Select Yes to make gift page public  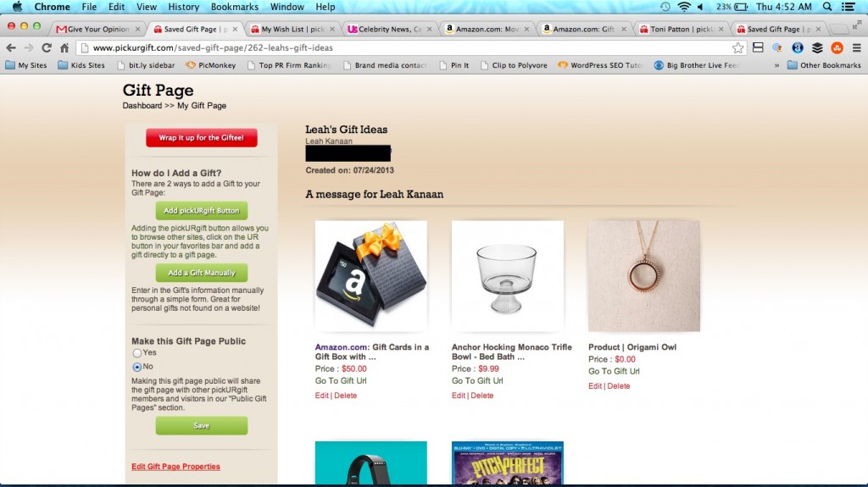pos(136,353)
